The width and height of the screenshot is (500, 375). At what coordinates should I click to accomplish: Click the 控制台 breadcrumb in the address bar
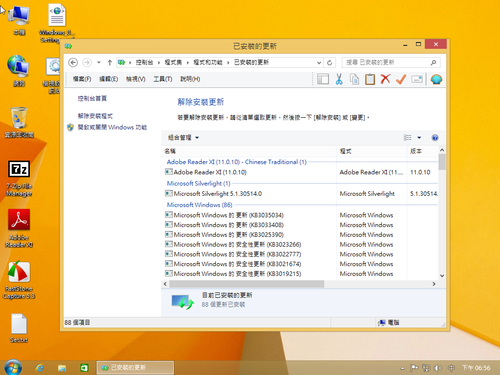144,62
